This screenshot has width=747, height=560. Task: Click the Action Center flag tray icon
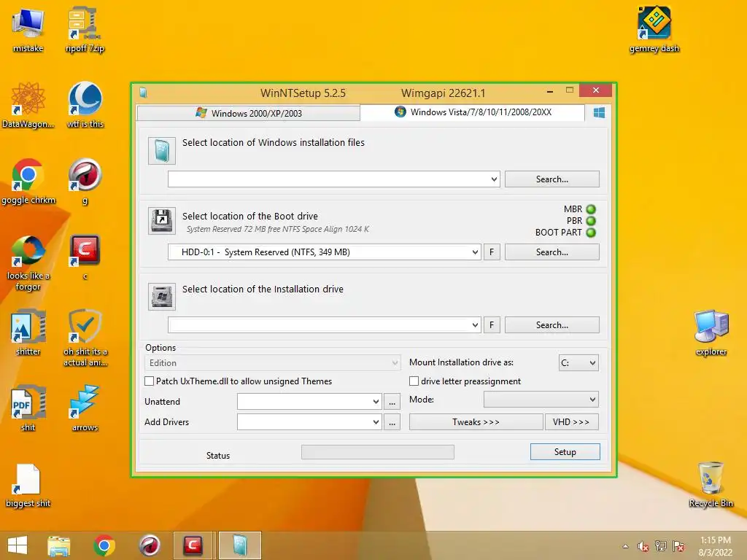tap(678, 546)
